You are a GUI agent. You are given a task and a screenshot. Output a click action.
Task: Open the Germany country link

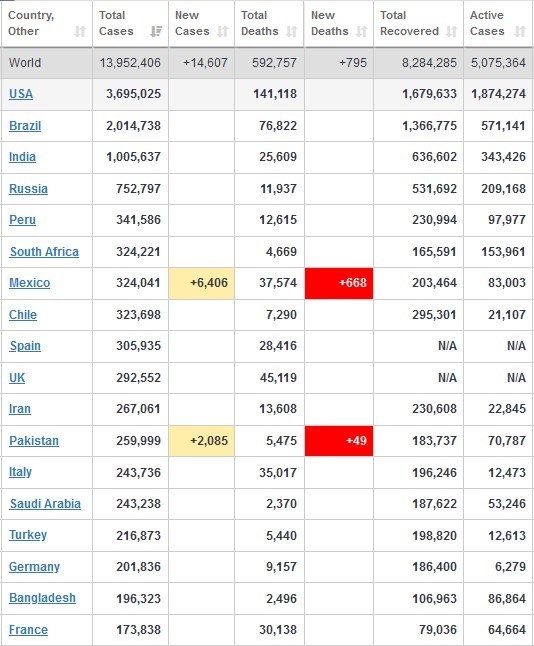[35, 566]
